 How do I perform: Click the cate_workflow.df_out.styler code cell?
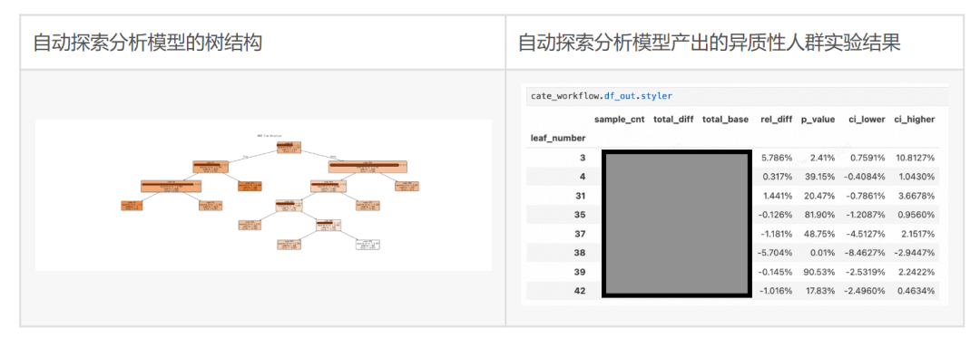(737, 96)
